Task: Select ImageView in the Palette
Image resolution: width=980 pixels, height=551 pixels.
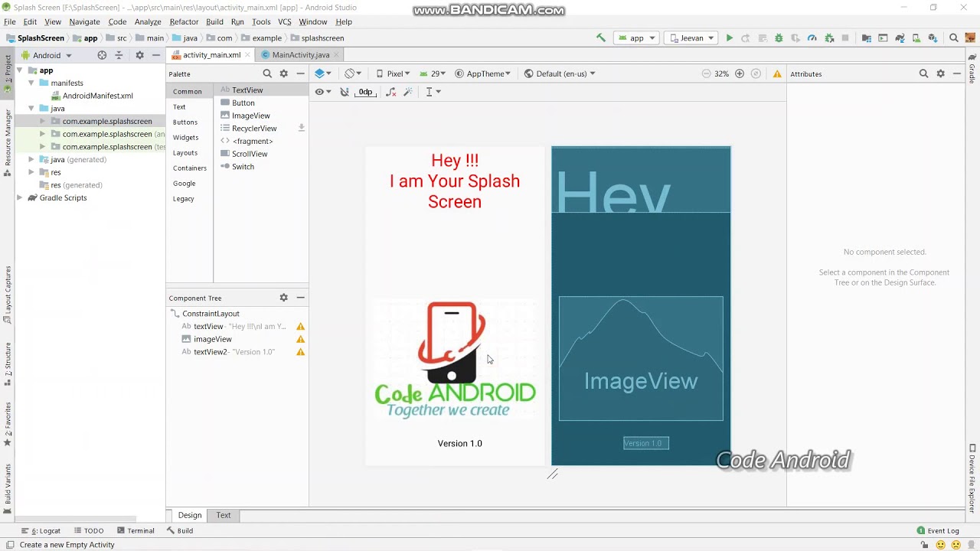Action: point(251,116)
